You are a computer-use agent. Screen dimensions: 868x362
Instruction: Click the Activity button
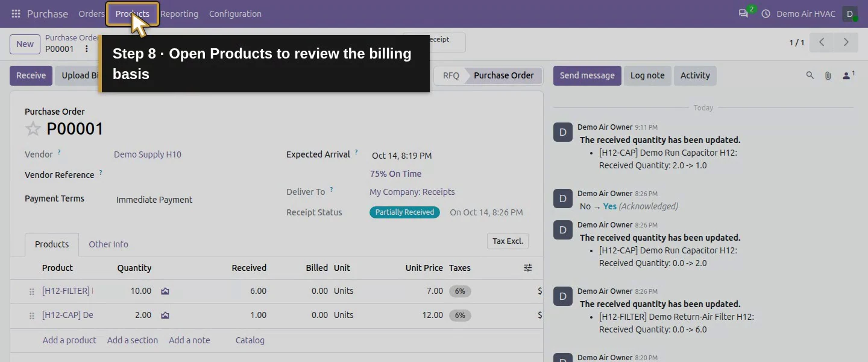coord(695,75)
